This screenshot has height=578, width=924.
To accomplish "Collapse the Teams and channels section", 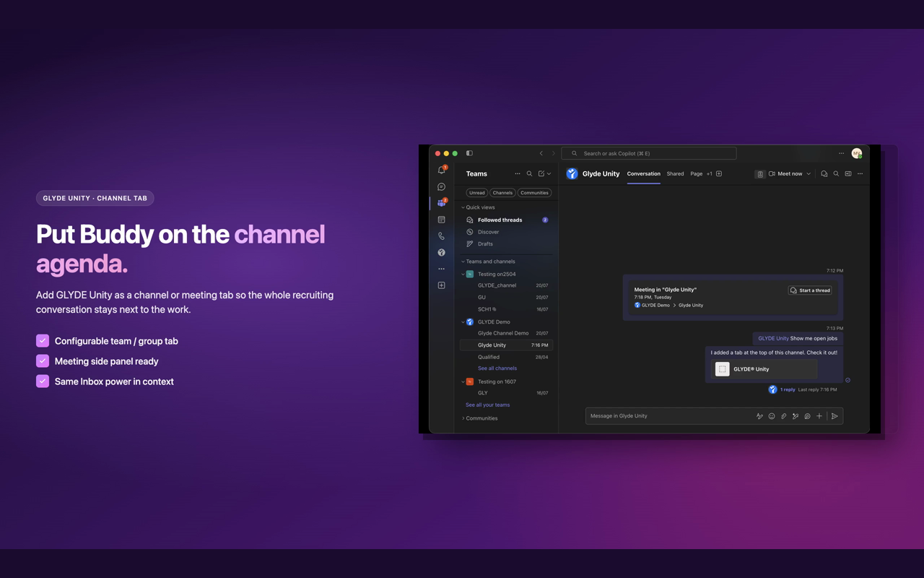I will tap(463, 262).
